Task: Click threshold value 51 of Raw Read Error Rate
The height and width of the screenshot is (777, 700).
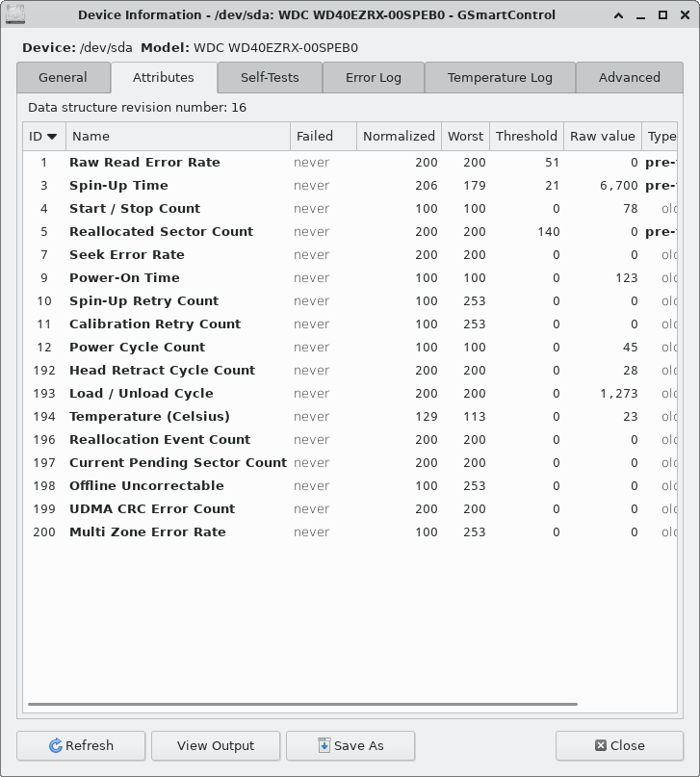Action: (x=553, y=163)
